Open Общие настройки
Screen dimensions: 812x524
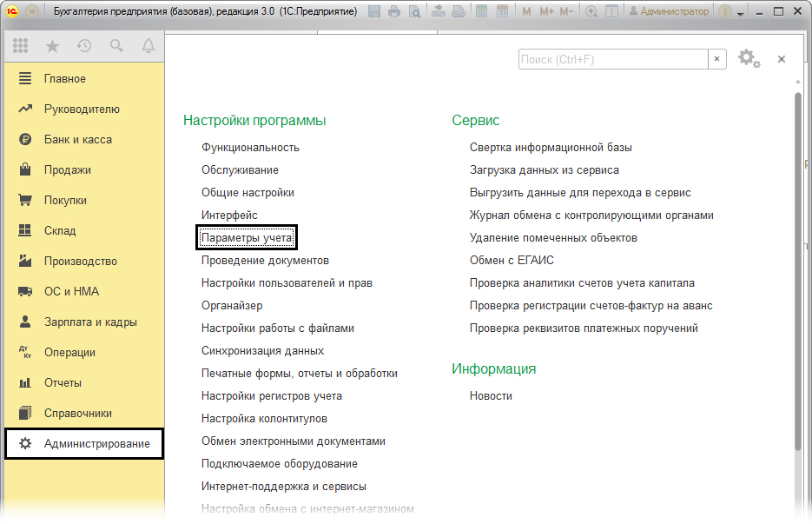[248, 193]
